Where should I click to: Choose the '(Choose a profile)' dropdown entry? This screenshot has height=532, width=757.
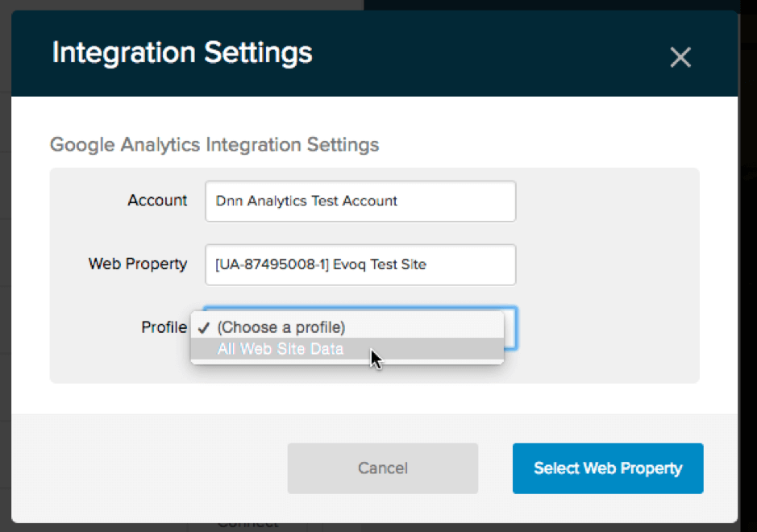pyautogui.click(x=347, y=326)
